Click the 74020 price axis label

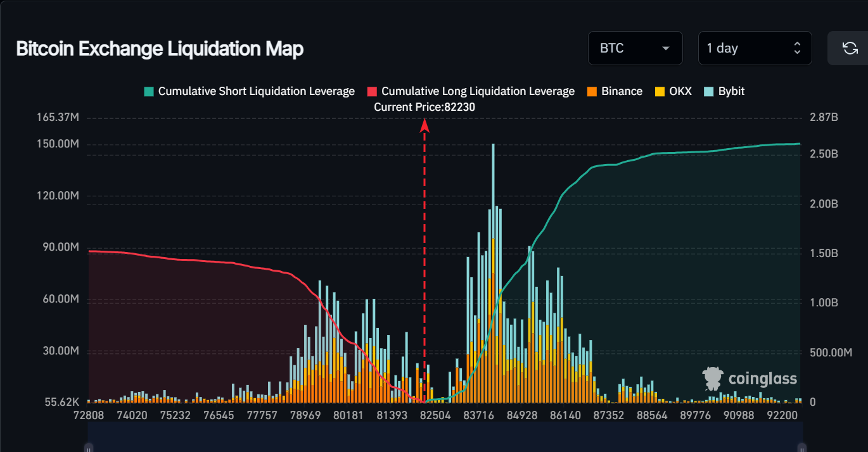[132, 415]
